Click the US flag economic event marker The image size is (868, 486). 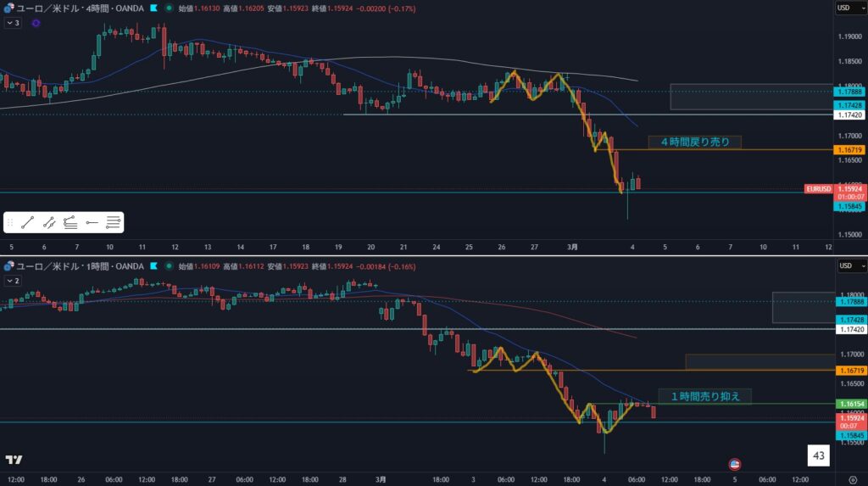[x=735, y=464]
